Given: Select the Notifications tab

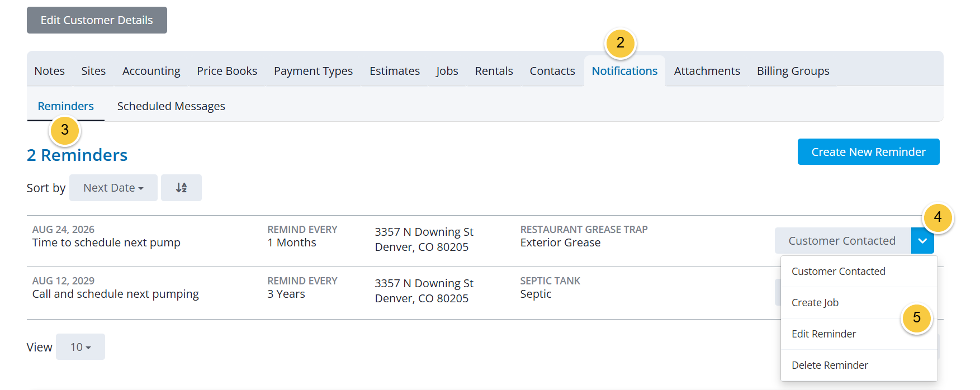Looking at the screenshot, I should (x=624, y=71).
